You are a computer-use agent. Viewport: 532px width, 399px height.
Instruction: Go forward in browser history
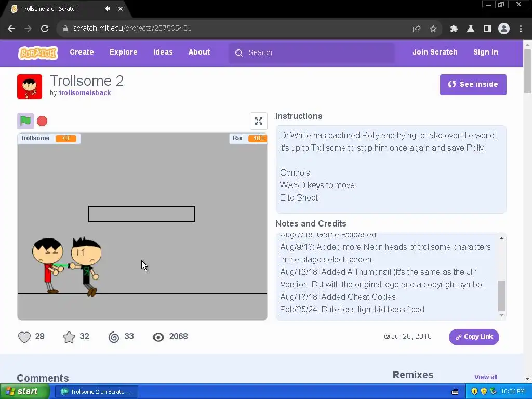(x=28, y=29)
